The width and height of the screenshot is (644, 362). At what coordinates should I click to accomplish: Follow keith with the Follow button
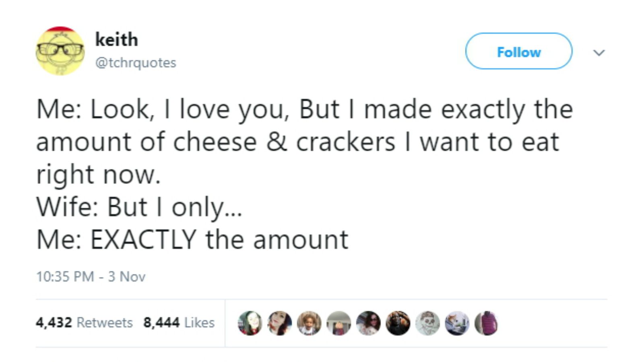tap(518, 51)
